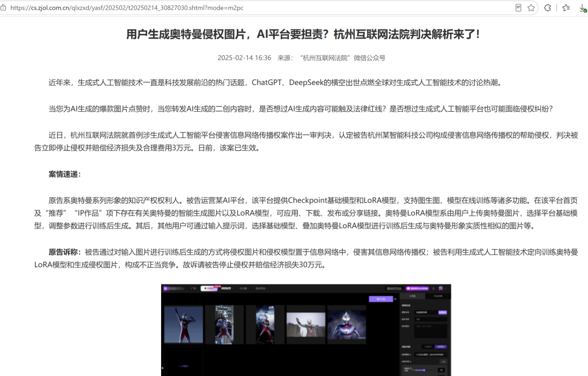Click the text 赔偿经济损失30万元
The width and height of the screenshot is (588, 376).
pyautogui.click(x=290, y=265)
